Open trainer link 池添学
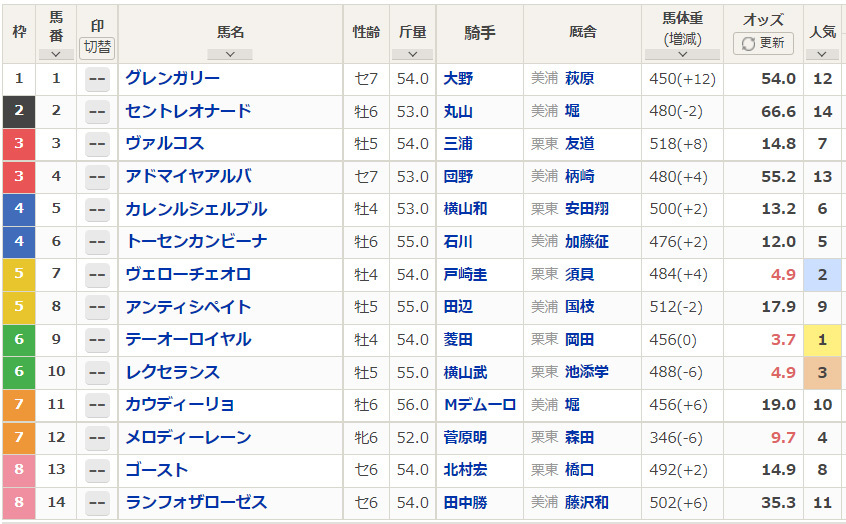 tap(586, 372)
